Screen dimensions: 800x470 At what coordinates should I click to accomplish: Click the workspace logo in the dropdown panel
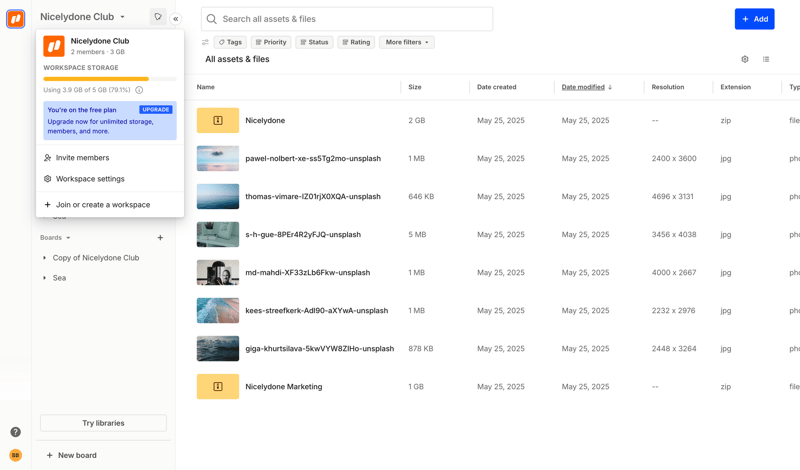[x=54, y=46]
